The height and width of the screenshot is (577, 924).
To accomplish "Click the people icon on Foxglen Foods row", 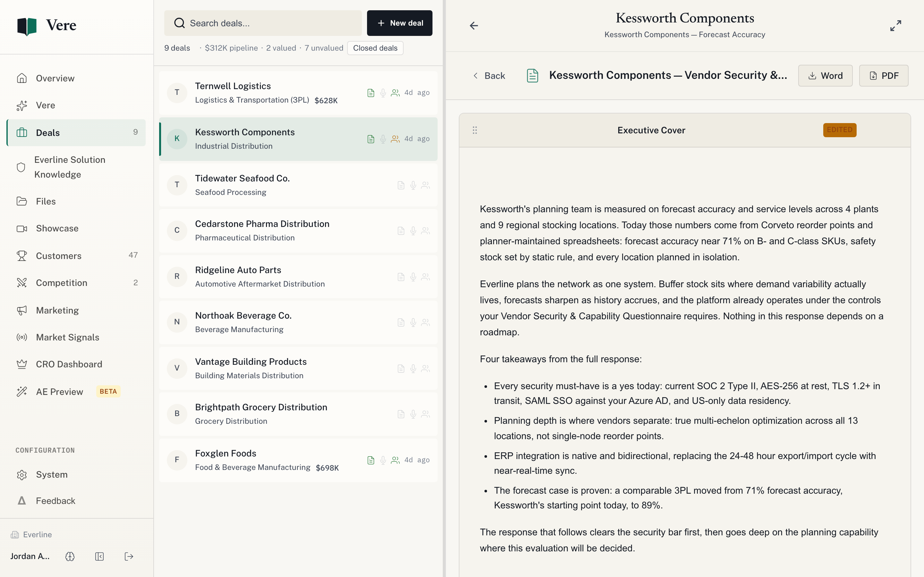I will [395, 460].
